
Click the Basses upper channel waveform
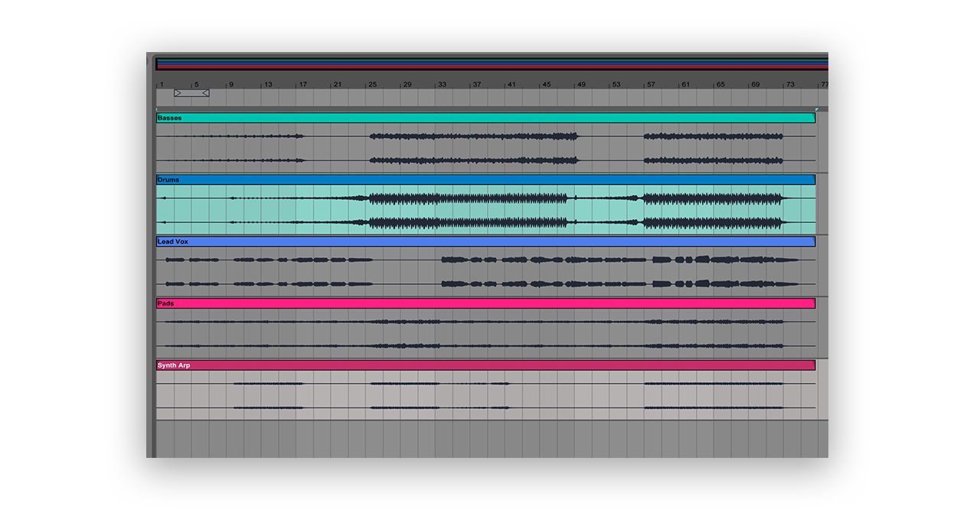[x=486, y=136]
